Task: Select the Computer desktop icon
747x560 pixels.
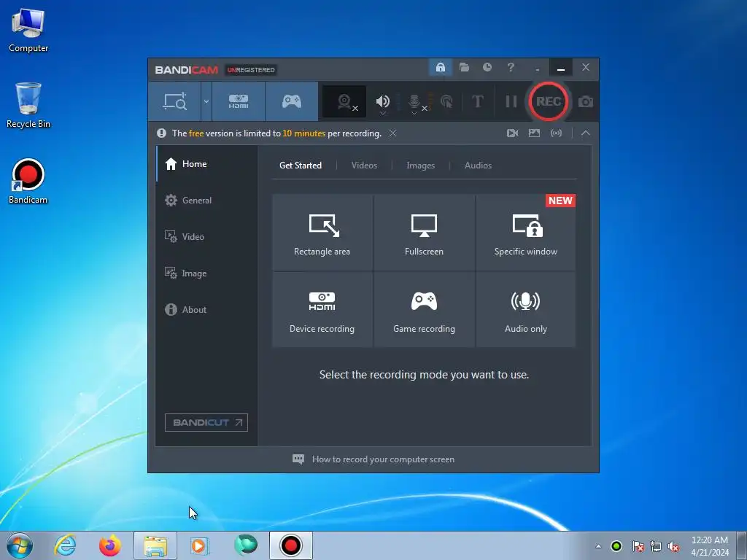Action: (x=28, y=29)
